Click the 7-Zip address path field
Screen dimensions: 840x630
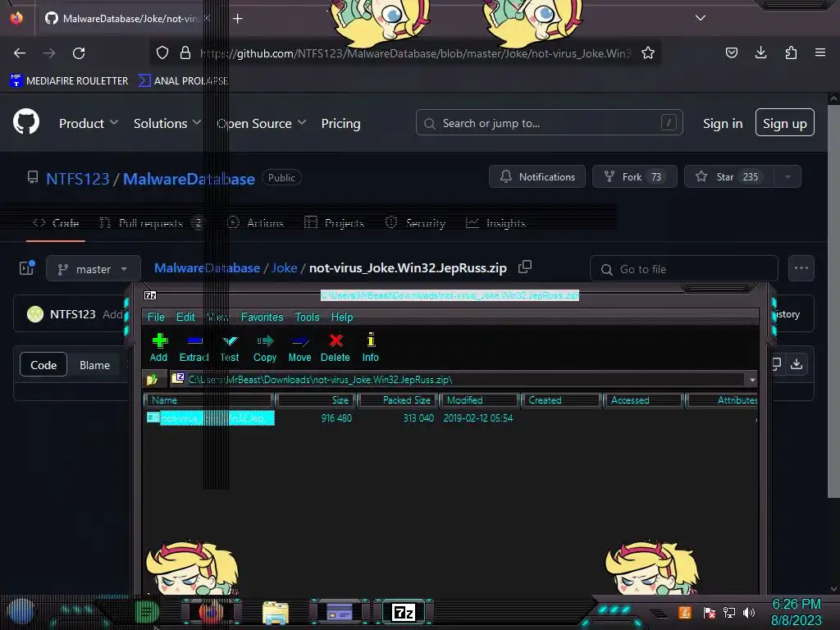(459, 380)
